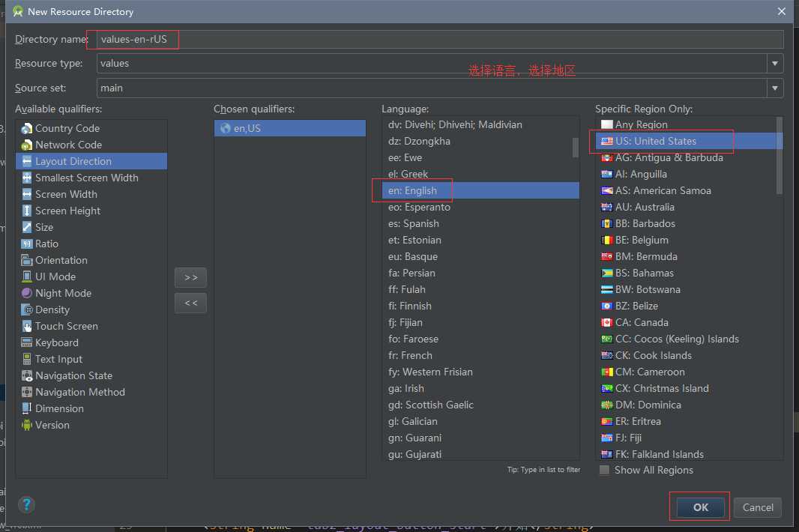Click the Orientation qualifier icon

(x=26, y=261)
